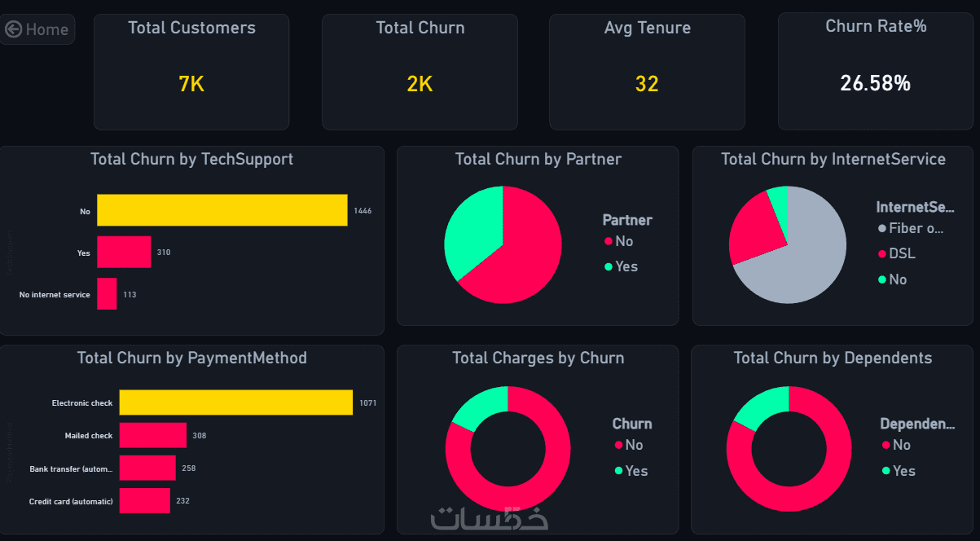This screenshot has height=541, width=980.
Task: Select the Total Customers card
Action: pos(191,72)
